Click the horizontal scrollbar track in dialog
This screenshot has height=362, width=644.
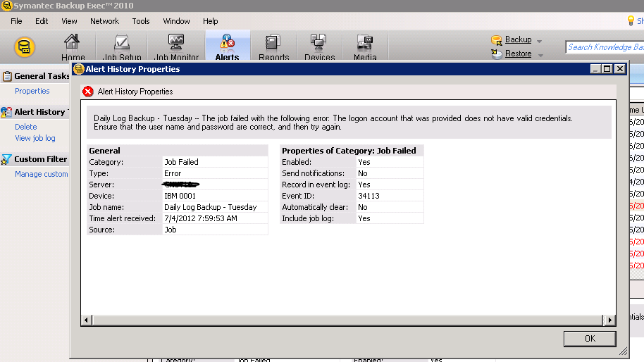pos(347,320)
